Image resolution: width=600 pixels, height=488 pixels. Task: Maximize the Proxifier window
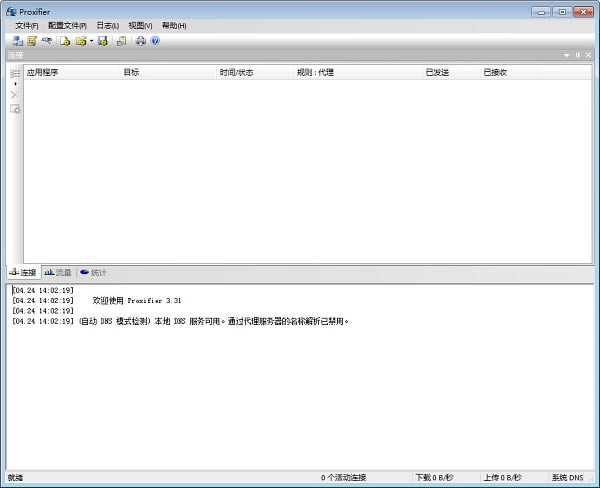[x=562, y=12]
